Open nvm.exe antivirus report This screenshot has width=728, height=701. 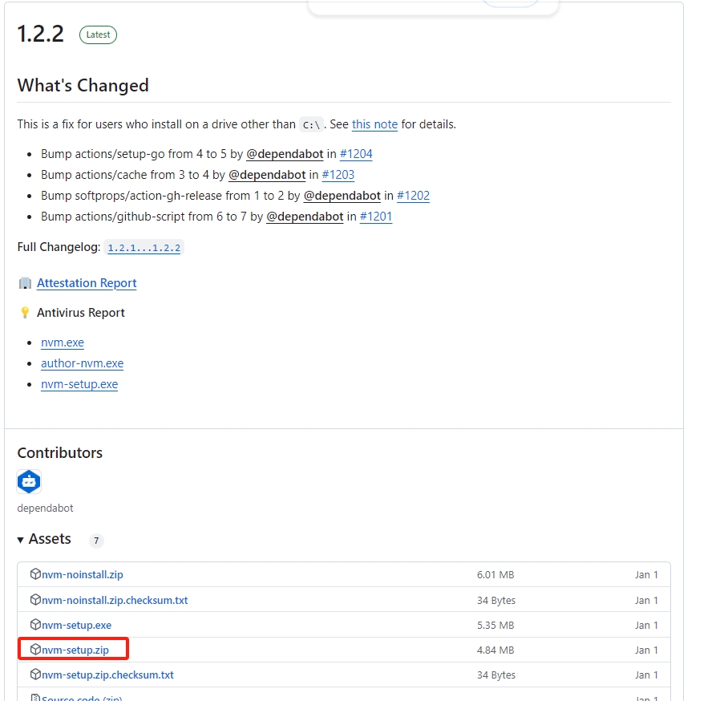click(x=63, y=342)
